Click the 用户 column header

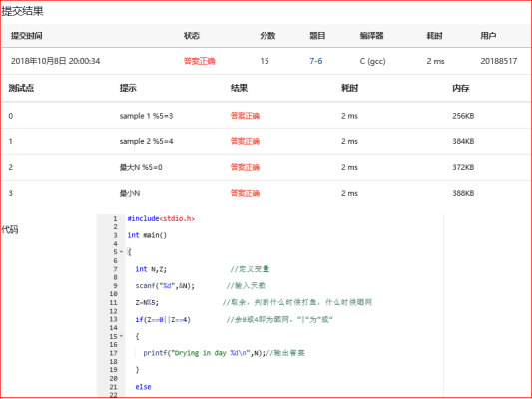(x=488, y=36)
